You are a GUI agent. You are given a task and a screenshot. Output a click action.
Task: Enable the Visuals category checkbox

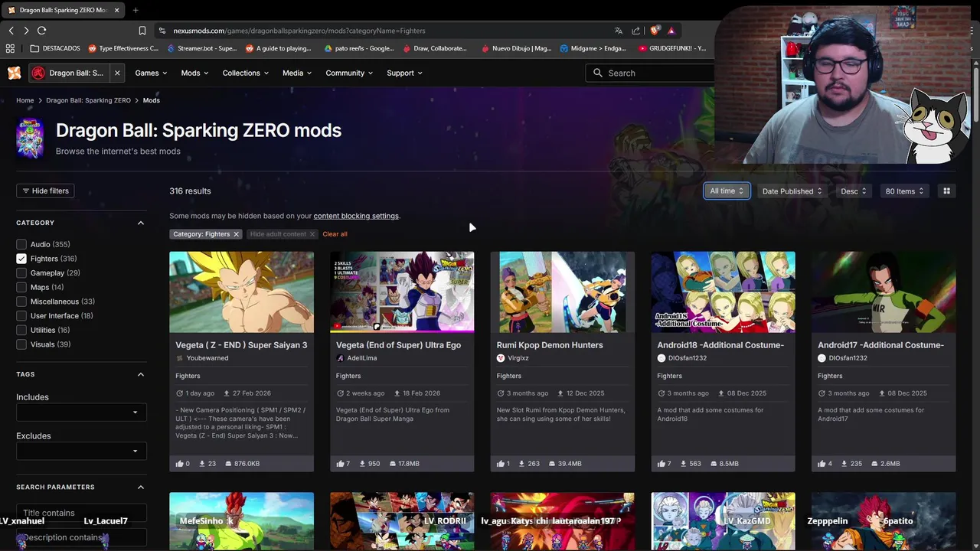coord(21,344)
